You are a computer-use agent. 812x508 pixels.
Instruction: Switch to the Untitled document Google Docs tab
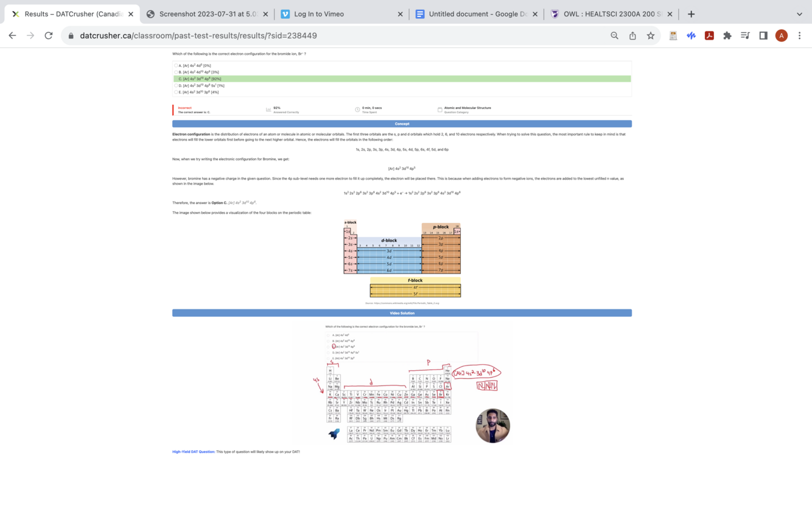[x=476, y=14]
